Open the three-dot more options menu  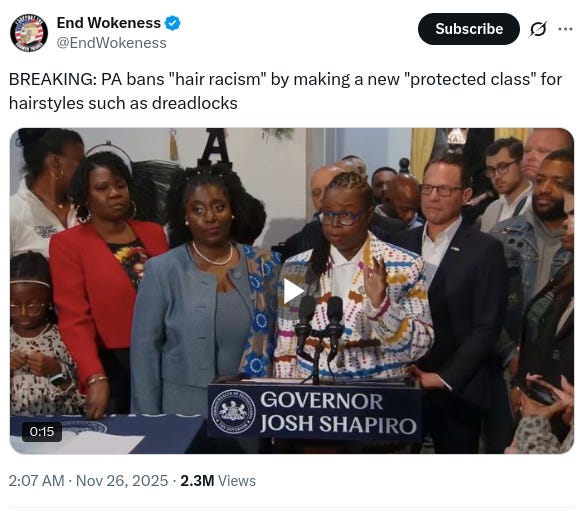565,29
